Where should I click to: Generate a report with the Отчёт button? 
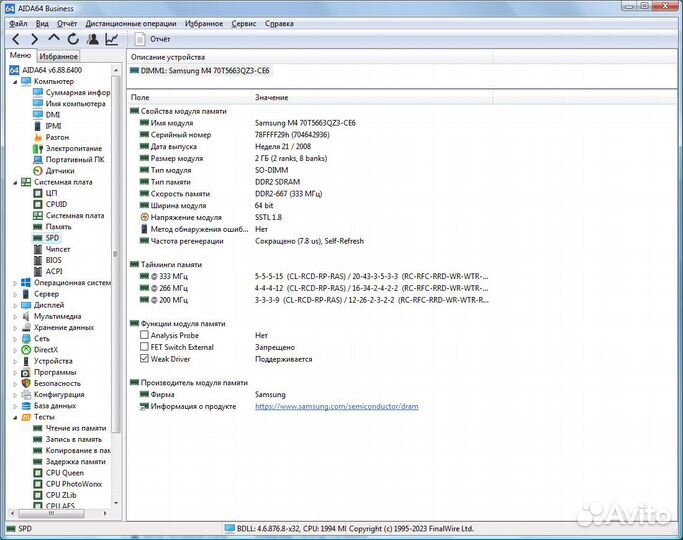coord(152,39)
